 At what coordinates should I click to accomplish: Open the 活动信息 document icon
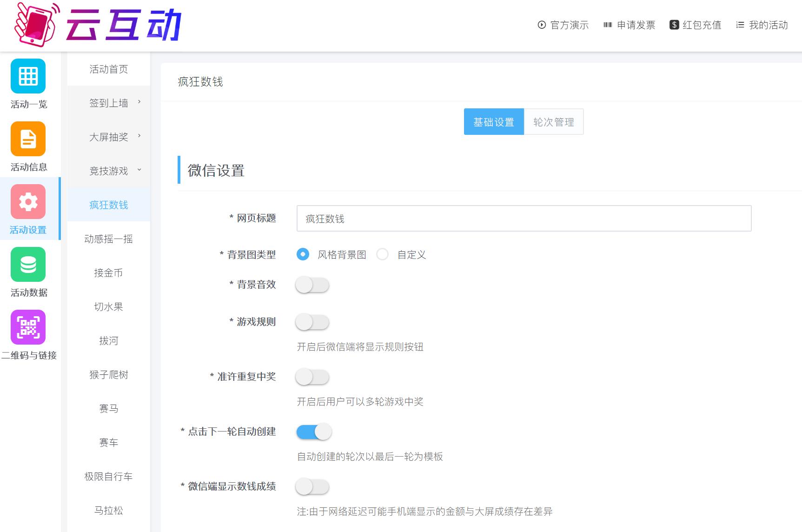(28, 139)
